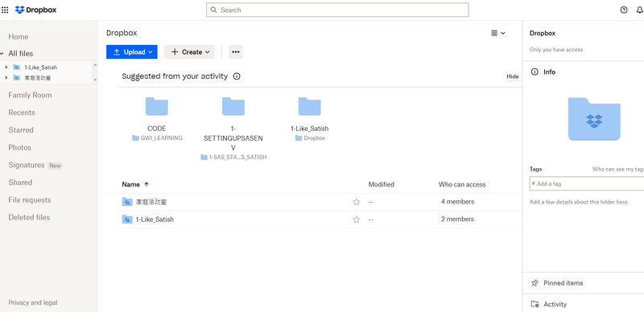Click Who can see my tags link
The width and height of the screenshot is (644, 312).
(x=617, y=169)
